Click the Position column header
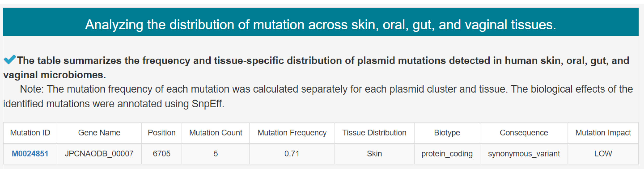This screenshot has height=169, width=644. click(162, 133)
